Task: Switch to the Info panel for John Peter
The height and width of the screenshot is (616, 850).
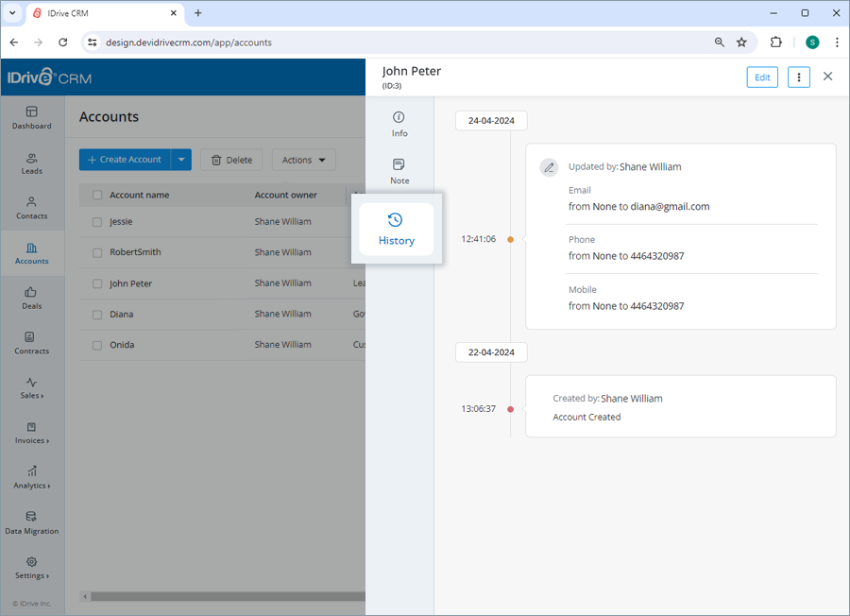Action: point(399,124)
